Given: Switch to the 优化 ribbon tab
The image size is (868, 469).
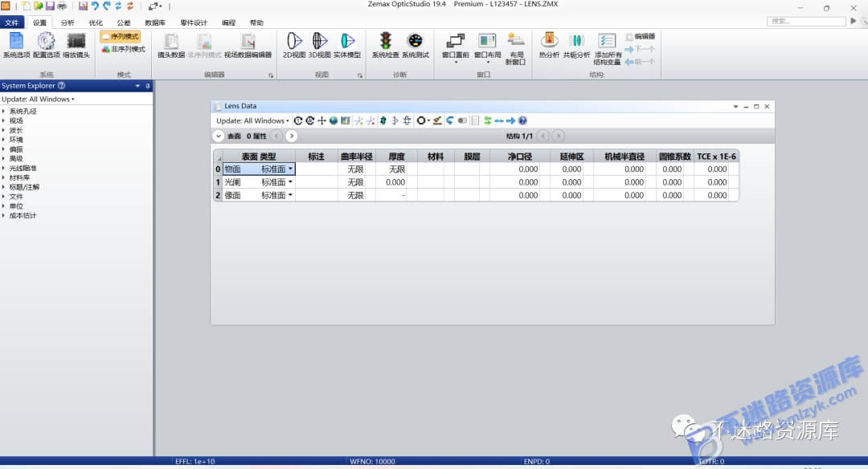Looking at the screenshot, I should tap(96, 22).
